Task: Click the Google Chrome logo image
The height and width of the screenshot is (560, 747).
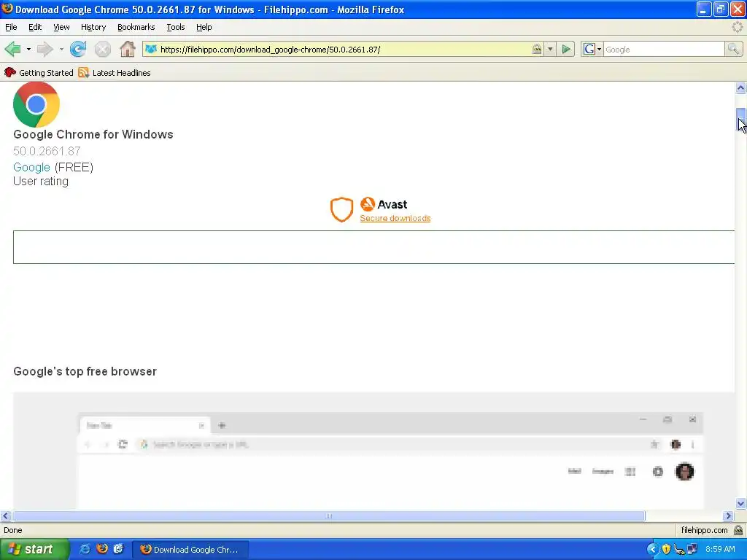Action: 36,104
